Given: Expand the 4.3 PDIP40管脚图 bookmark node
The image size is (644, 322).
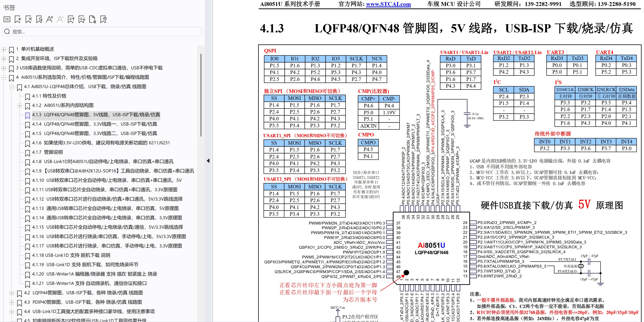Looking at the screenshot, I should pyautogui.click(x=11, y=302).
